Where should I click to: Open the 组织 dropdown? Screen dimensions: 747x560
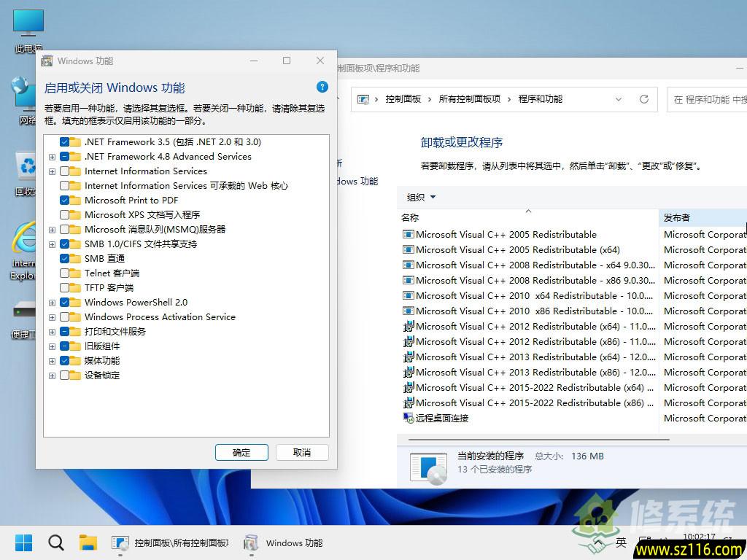click(x=421, y=197)
